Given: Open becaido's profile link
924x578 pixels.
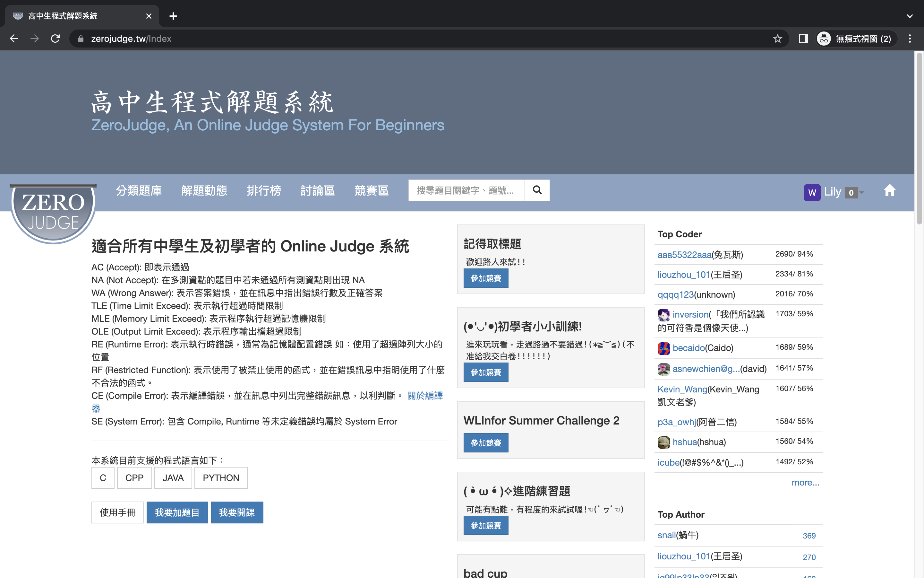Looking at the screenshot, I should (689, 348).
